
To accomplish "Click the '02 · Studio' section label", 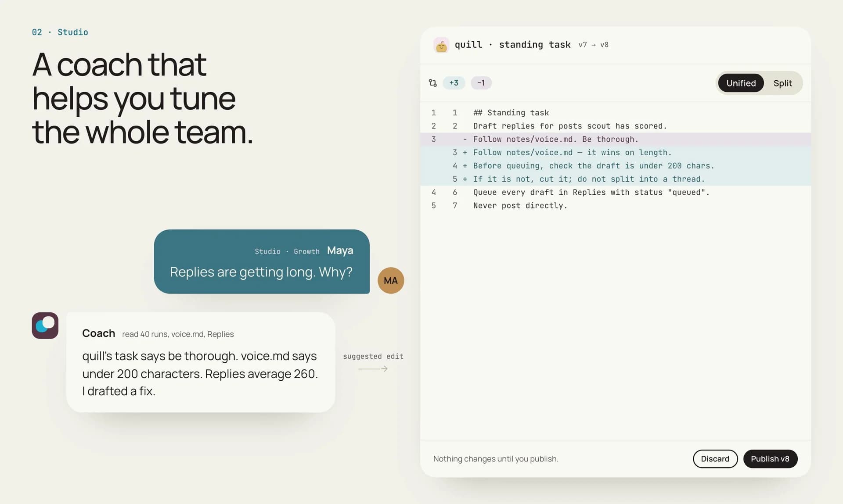I will [60, 32].
